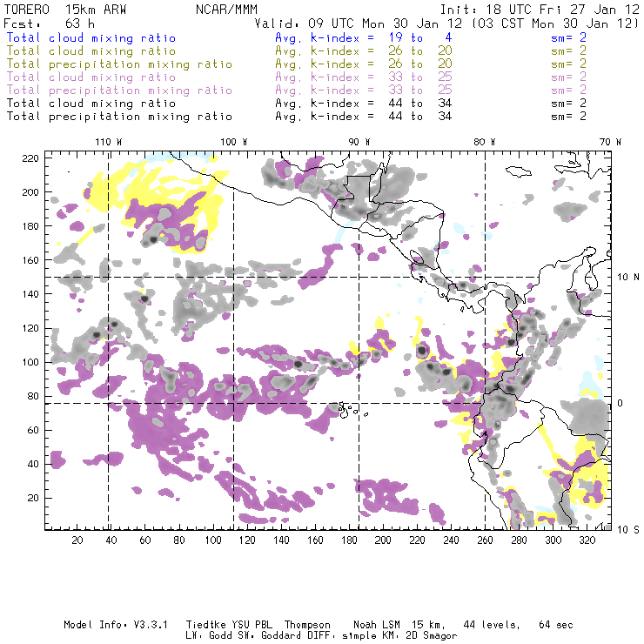Select the 'Fcst: 63 h' forecast hour text
644x644 pixels.
[50, 23]
